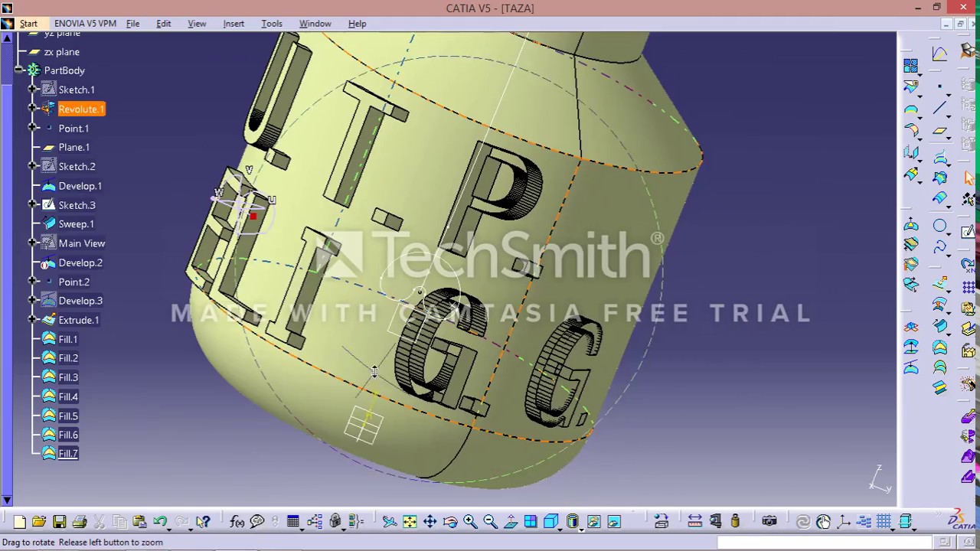Open the Help menu

coord(357,24)
